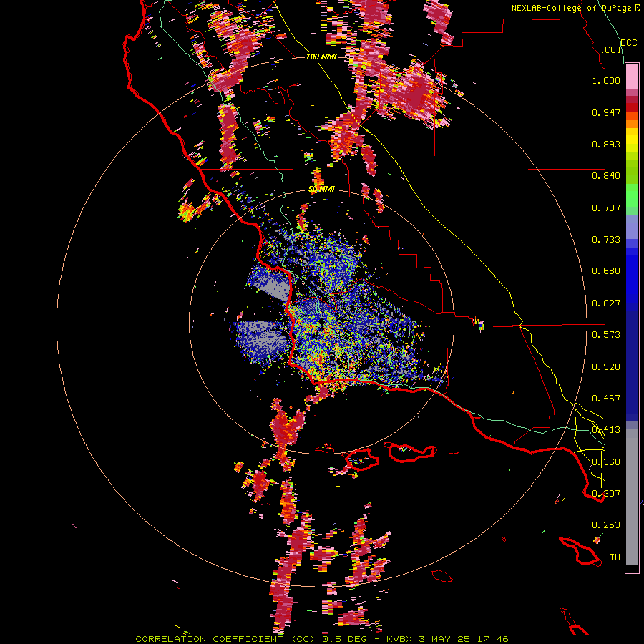
Task: Click the 50 NMI range ring label
Action: [x=321, y=190]
